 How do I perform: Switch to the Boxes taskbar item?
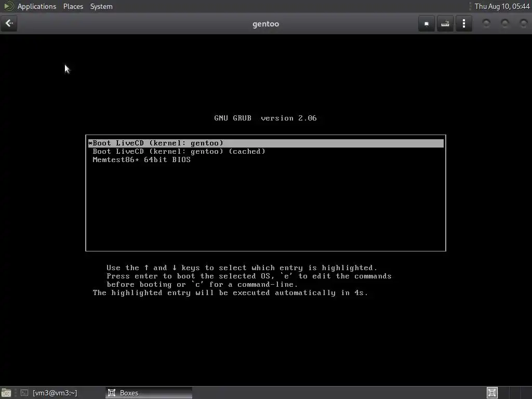pyautogui.click(x=149, y=393)
